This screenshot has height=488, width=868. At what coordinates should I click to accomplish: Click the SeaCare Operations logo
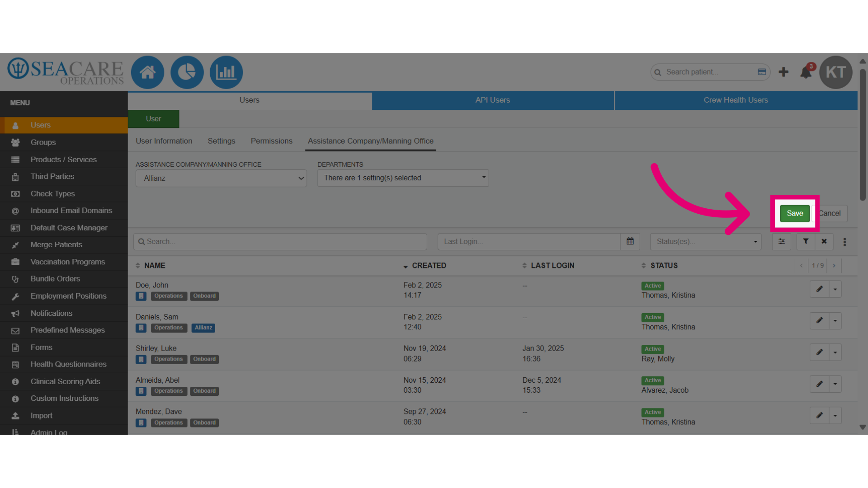[x=66, y=71]
